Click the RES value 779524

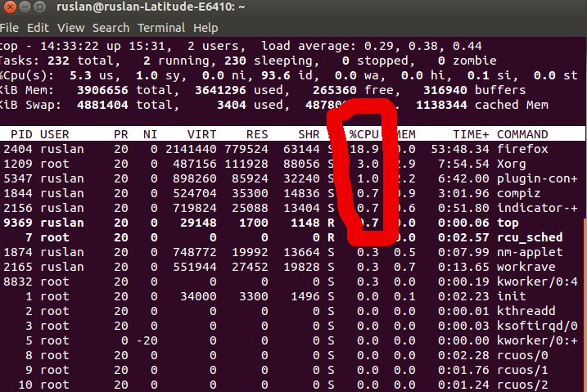pos(246,149)
